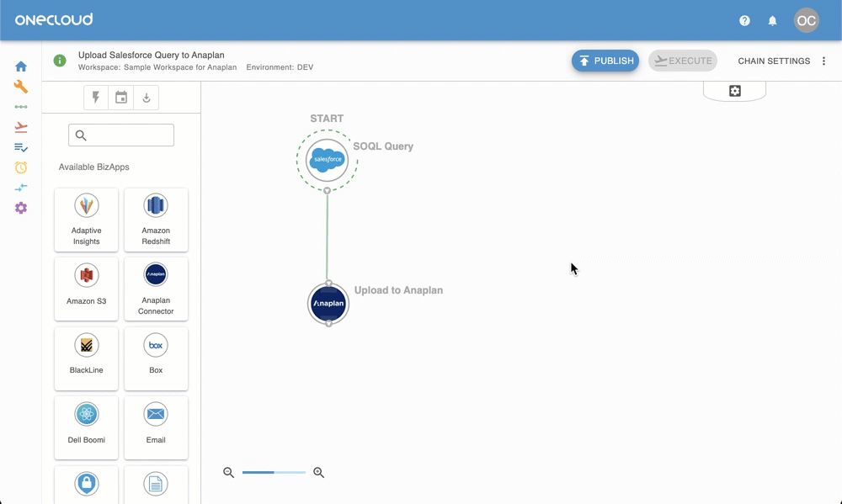Click the Anaplan node bottom connector
The image size is (842, 504).
tap(328, 324)
